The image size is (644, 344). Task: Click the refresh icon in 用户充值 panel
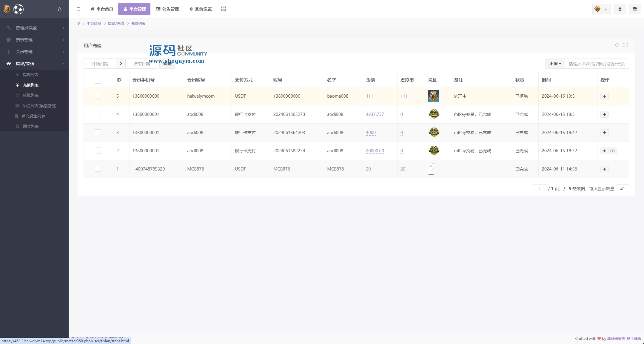[617, 45]
